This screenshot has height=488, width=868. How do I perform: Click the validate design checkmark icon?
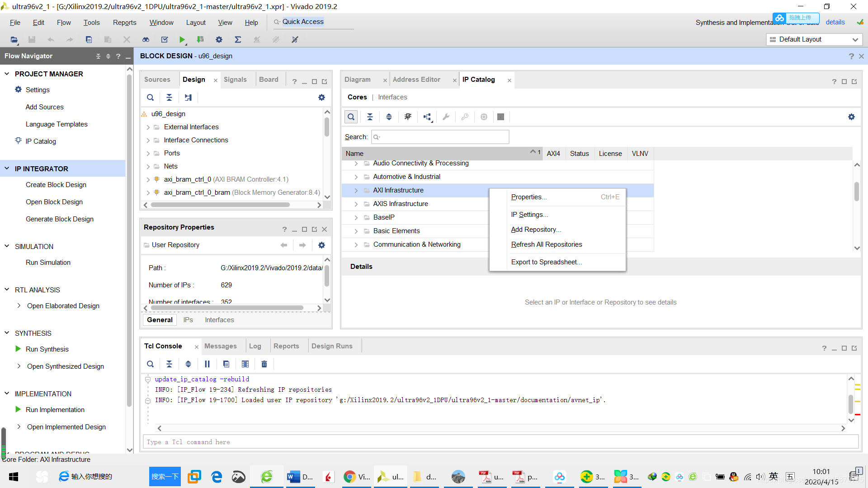click(166, 39)
